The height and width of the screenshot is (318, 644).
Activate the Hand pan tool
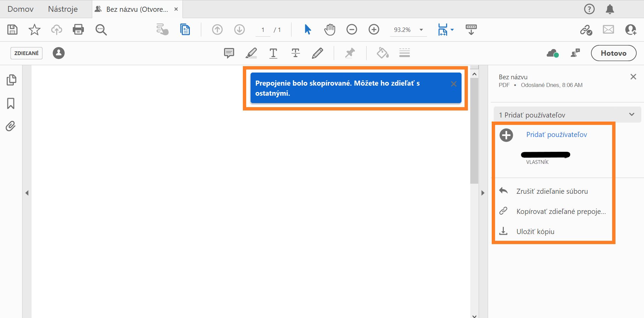(330, 30)
